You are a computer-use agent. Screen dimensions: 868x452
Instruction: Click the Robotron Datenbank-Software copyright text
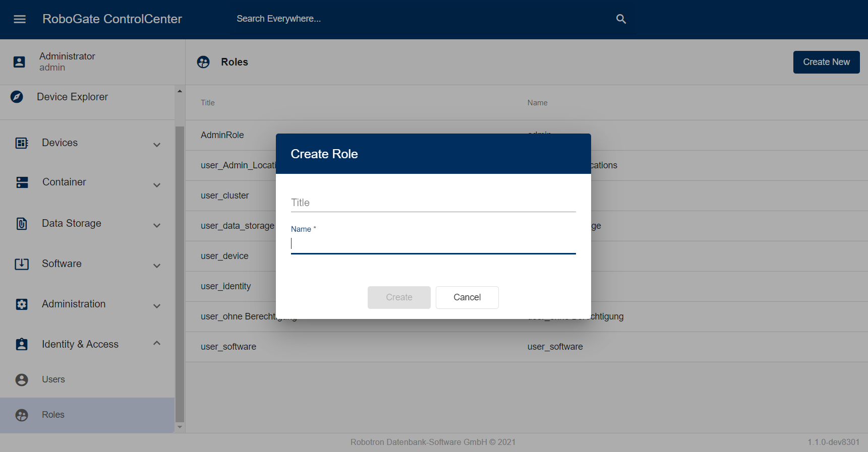click(x=433, y=442)
